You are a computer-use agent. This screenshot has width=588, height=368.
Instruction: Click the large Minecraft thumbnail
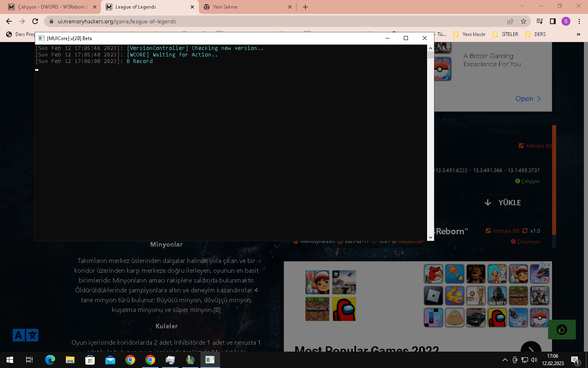pyautogui.click(x=317, y=309)
